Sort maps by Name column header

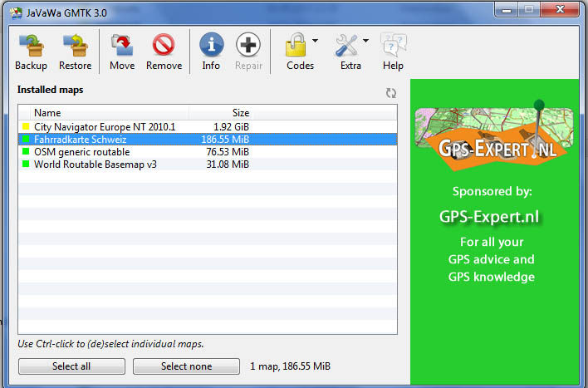coord(108,113)
